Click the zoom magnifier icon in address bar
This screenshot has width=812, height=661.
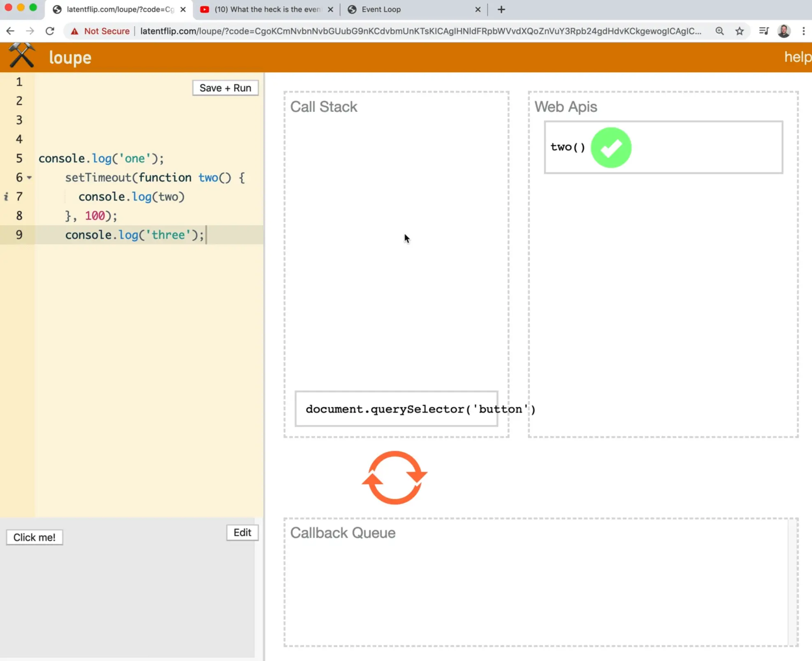(x=719, y=31)
